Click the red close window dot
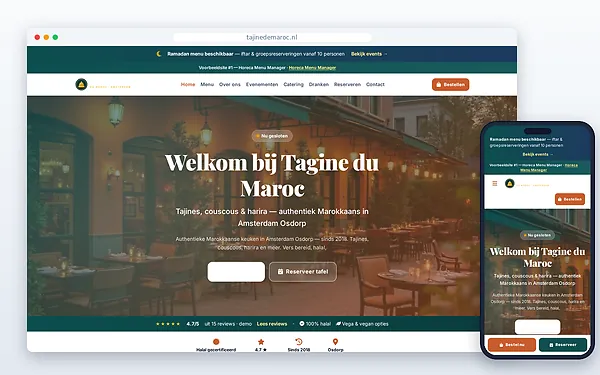The image size is (600, 375). 37,37
